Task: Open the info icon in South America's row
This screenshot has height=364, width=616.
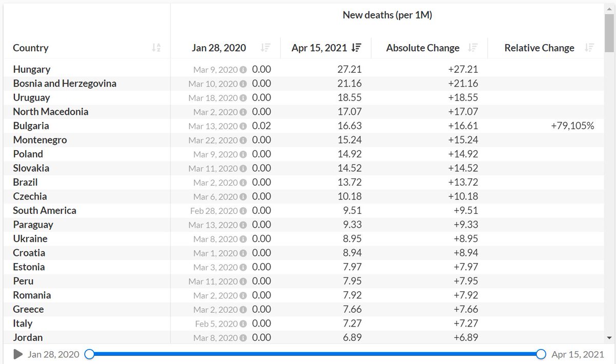Action: pos(243,211)
